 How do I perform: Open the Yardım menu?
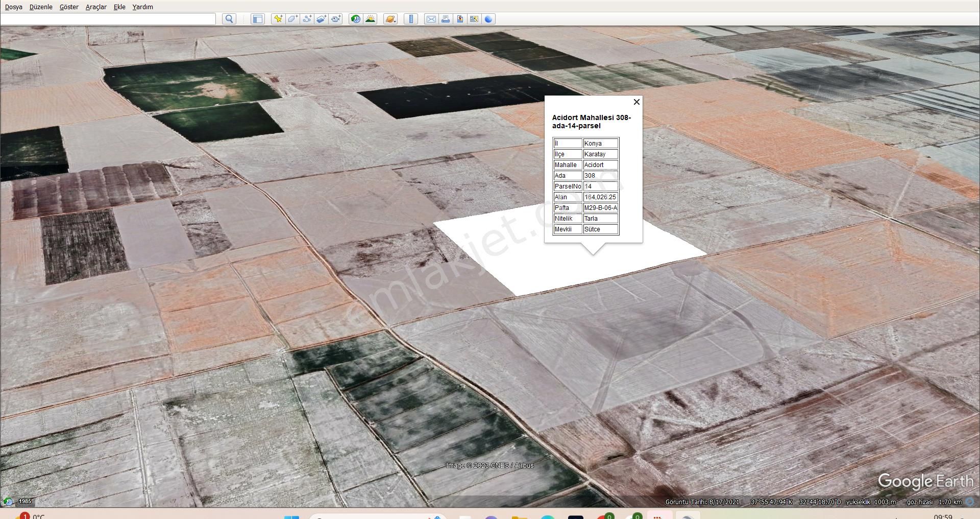(142, 7)
